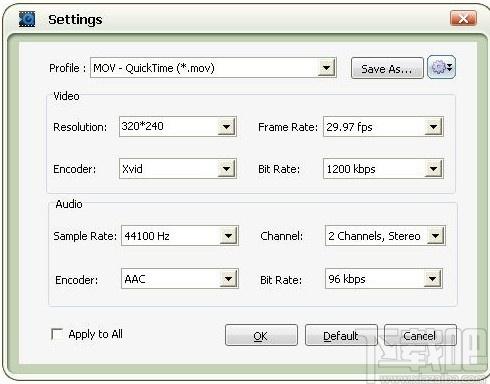Screen dimensions: 490x384
Task: Click the video Encoder field showing Xvid
Action: [x=178, y=169]
